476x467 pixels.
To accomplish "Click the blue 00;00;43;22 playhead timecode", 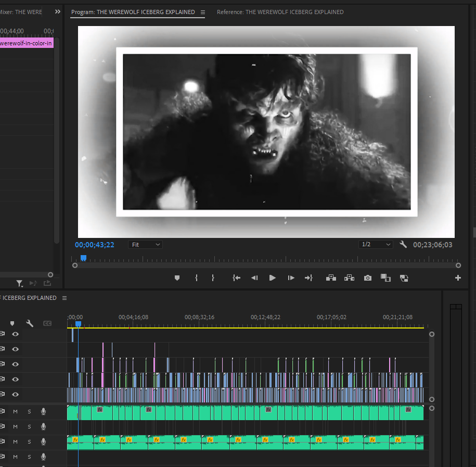I will coord(95,245).
